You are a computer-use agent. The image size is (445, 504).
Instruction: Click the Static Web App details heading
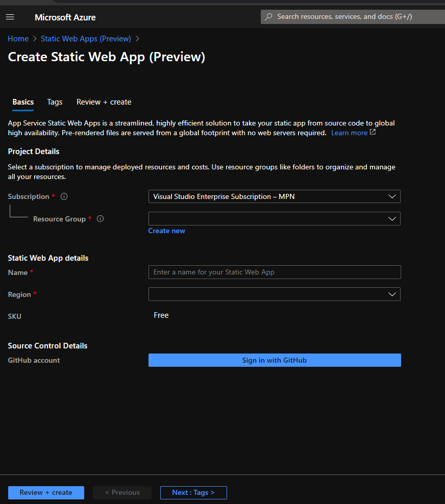[x=48, y=258]
